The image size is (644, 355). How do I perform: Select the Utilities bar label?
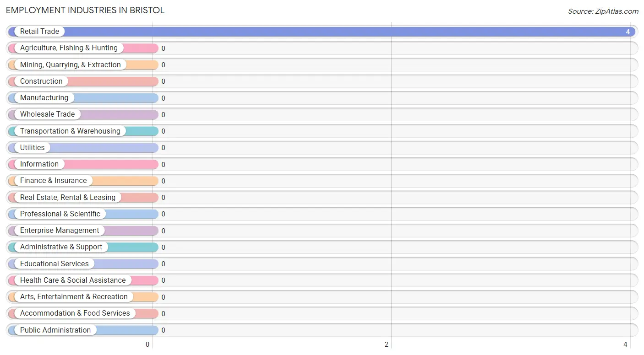point(33,148)
